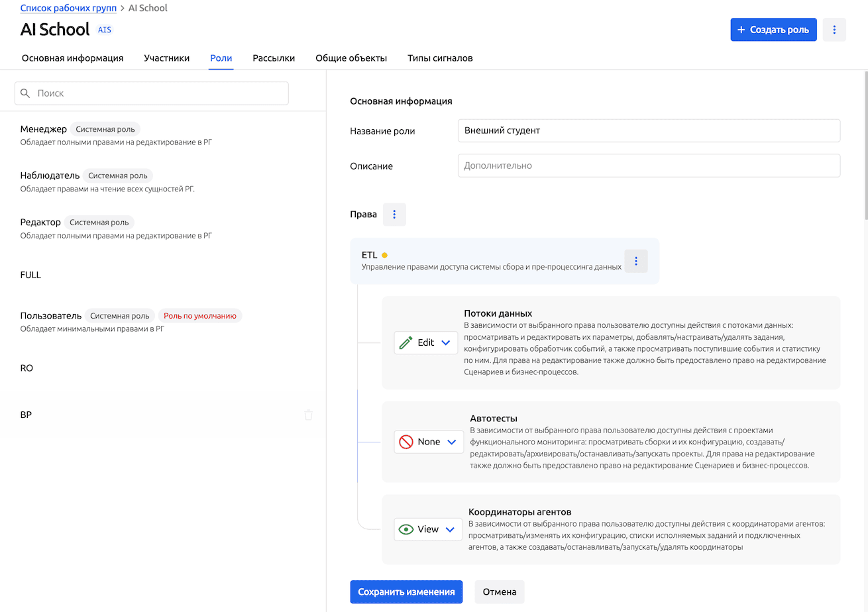Click the eye View icon for Координаторы агентов
The width and height of the screenshot is (868, 612).
click(x=406, y=529)
